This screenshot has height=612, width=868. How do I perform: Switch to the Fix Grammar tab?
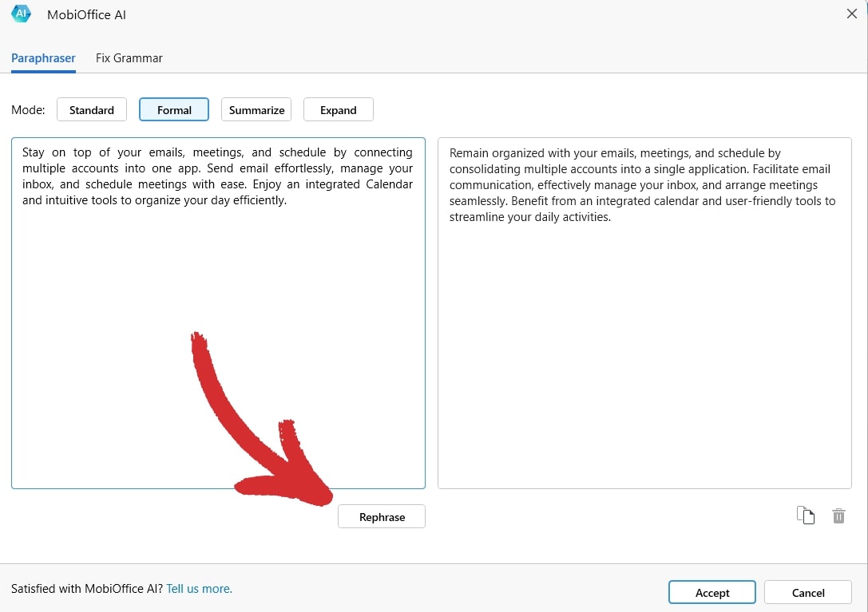click(x=129, y=57)
